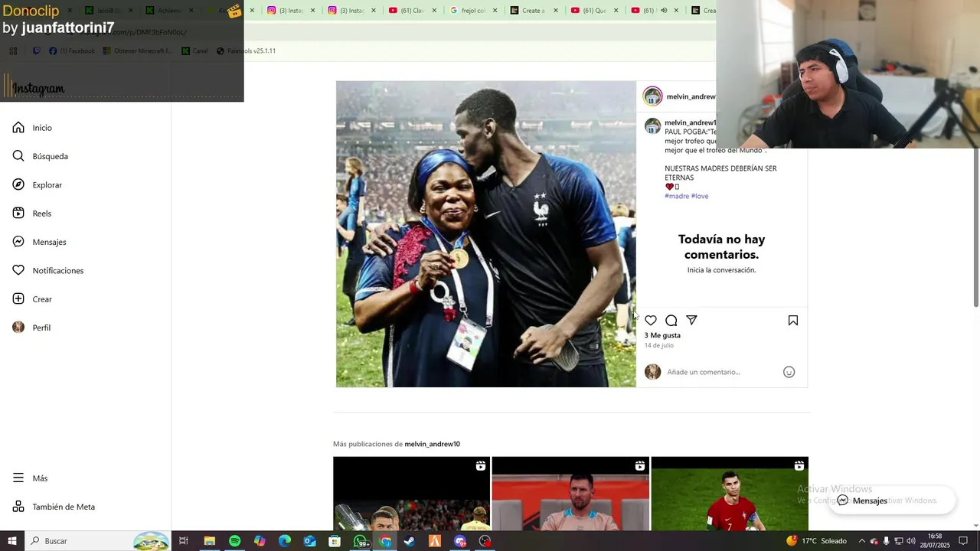Go to Inicio in the Instagram sidebar
This screenshot has width=980, height=551.
point(32,128)
